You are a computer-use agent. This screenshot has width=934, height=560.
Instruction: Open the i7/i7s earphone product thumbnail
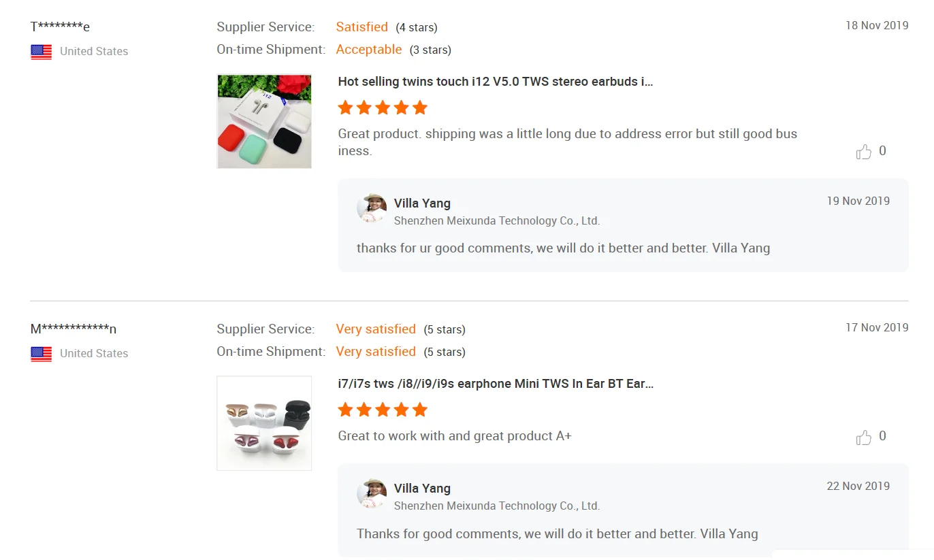tap(264, 423)
